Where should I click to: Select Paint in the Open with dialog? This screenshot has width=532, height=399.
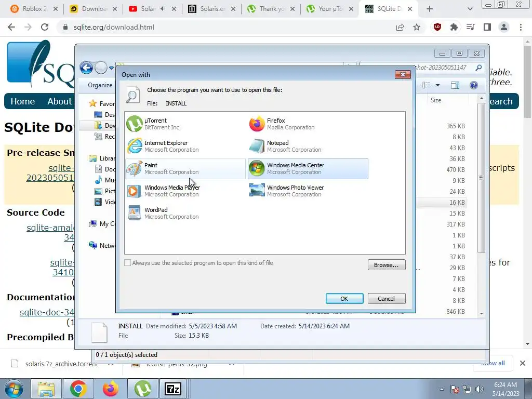185,169
